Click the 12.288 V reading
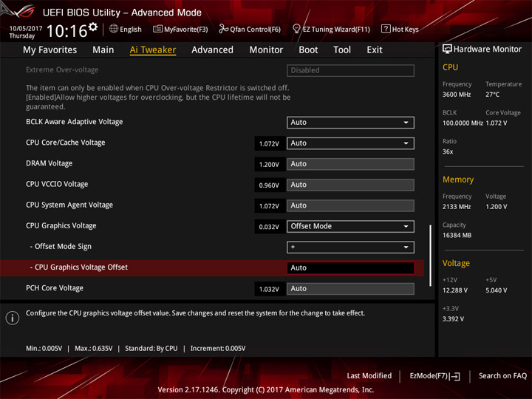 coord(455,290)
